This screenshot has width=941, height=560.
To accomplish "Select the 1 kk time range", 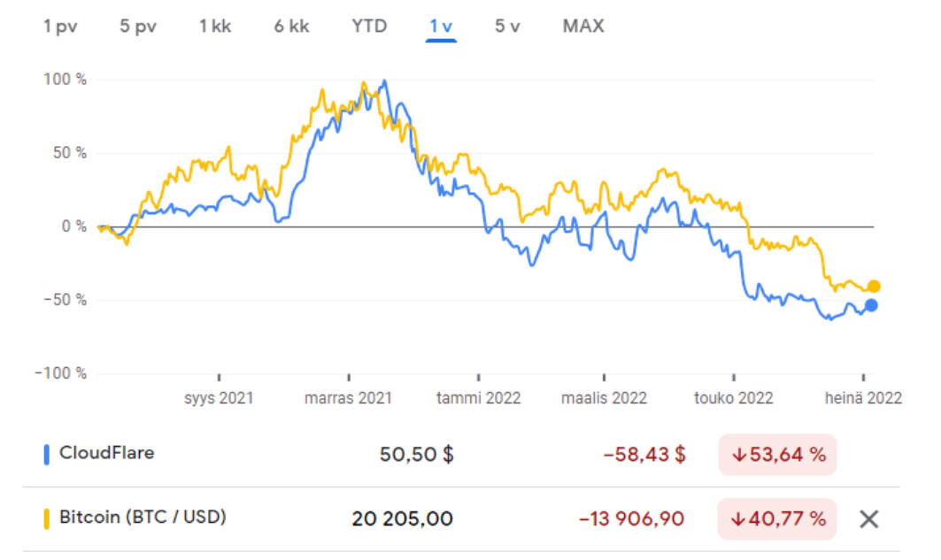I will click(x=215, y=27).
